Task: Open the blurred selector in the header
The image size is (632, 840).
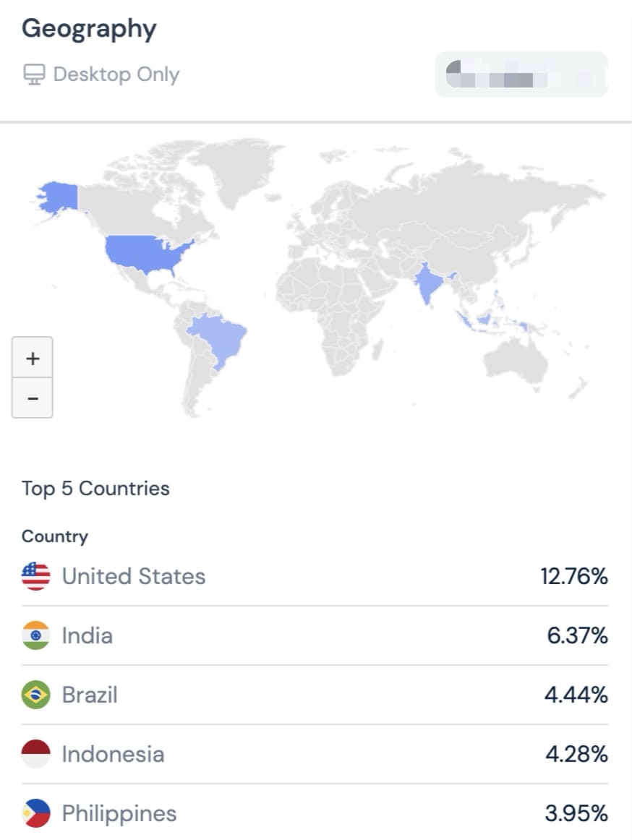Action: 521,74
